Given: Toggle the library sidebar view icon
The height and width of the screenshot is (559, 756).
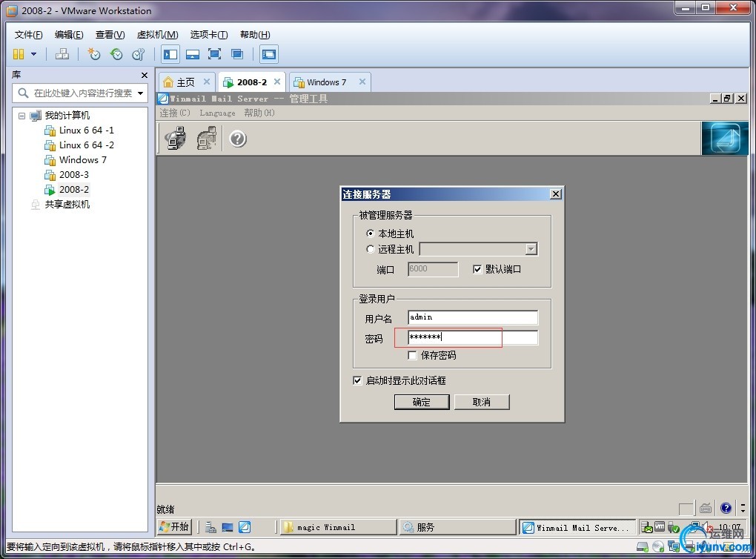Looking at the screenshot, I should click(170, 54).
